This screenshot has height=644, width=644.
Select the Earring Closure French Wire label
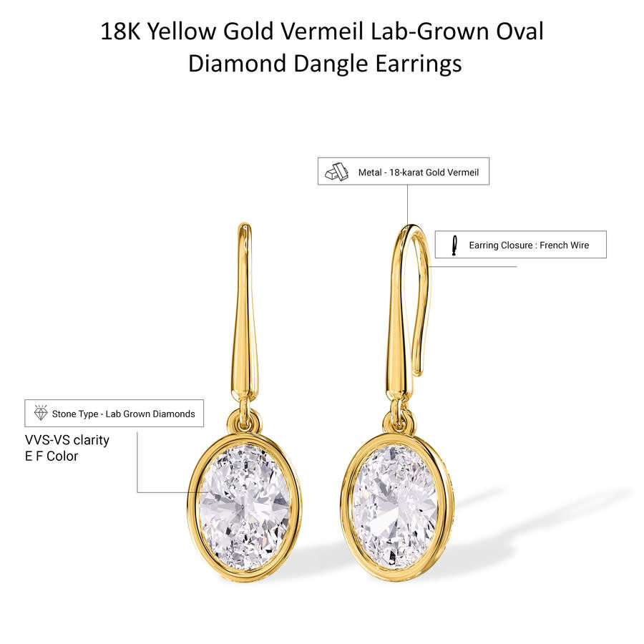(529, 245)
